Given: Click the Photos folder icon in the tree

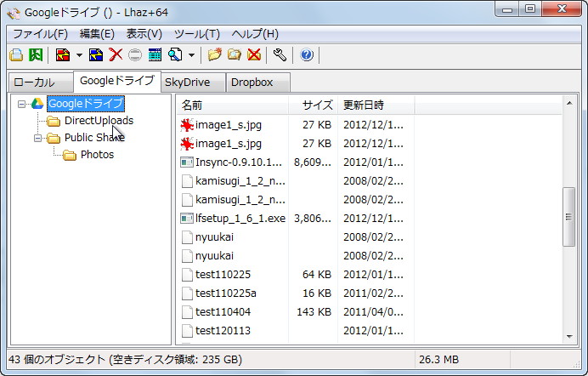Looking at the screenshot, I should tap(70, 155).
